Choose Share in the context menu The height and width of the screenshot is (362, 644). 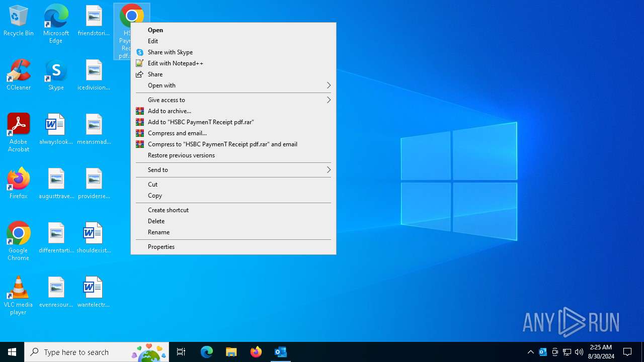pyautogui.click(x=233, y=74)
